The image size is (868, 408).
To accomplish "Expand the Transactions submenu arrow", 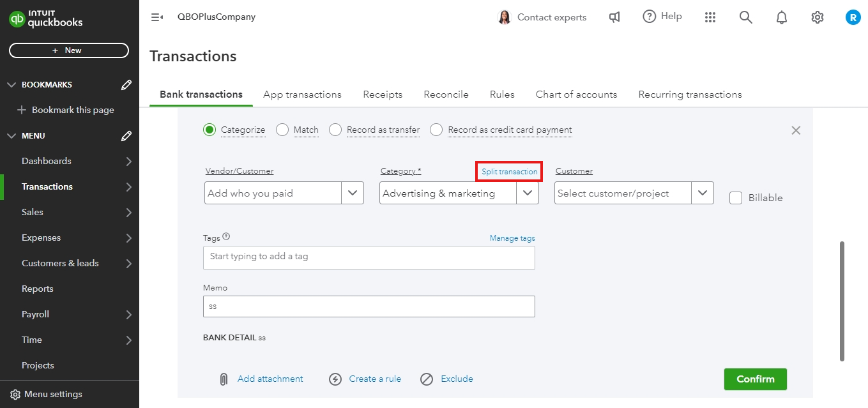I will pos(128,187).
